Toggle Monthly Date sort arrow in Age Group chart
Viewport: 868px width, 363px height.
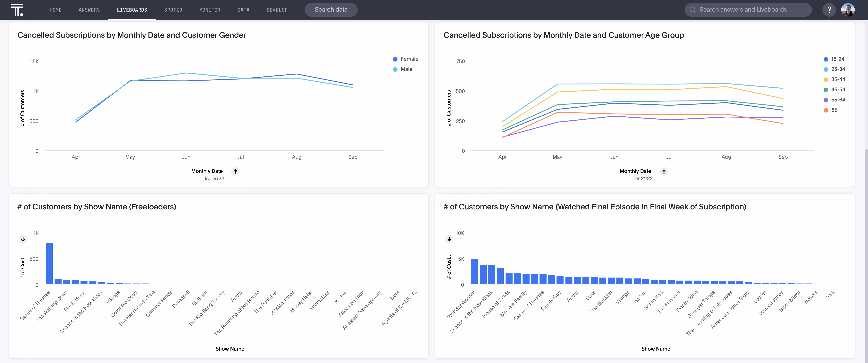664,171
